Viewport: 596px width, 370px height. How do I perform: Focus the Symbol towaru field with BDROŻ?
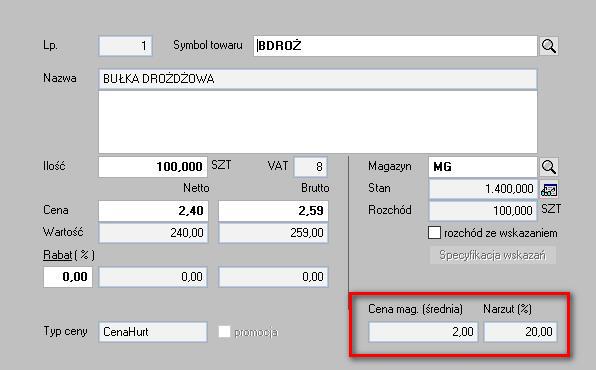[x=395, y=46]
